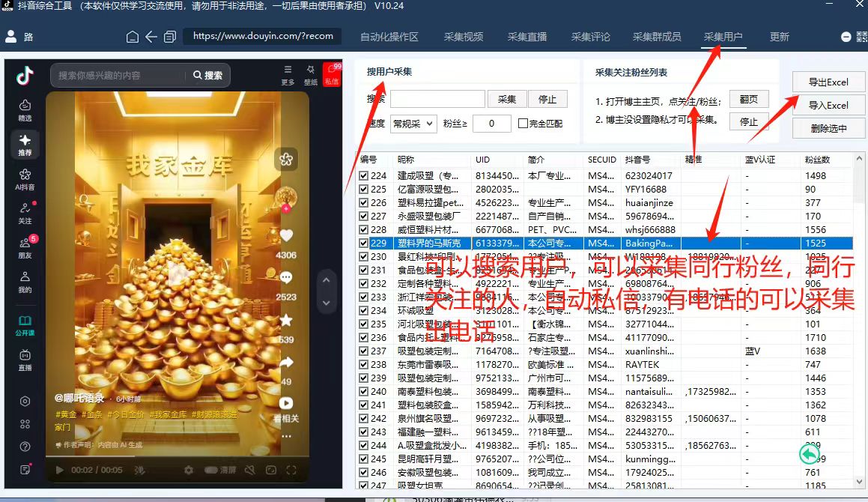Image resolution: width=868 pixels, height=502 pixels.
Task: Click the 导出Excel button
Action: [828, 82]
